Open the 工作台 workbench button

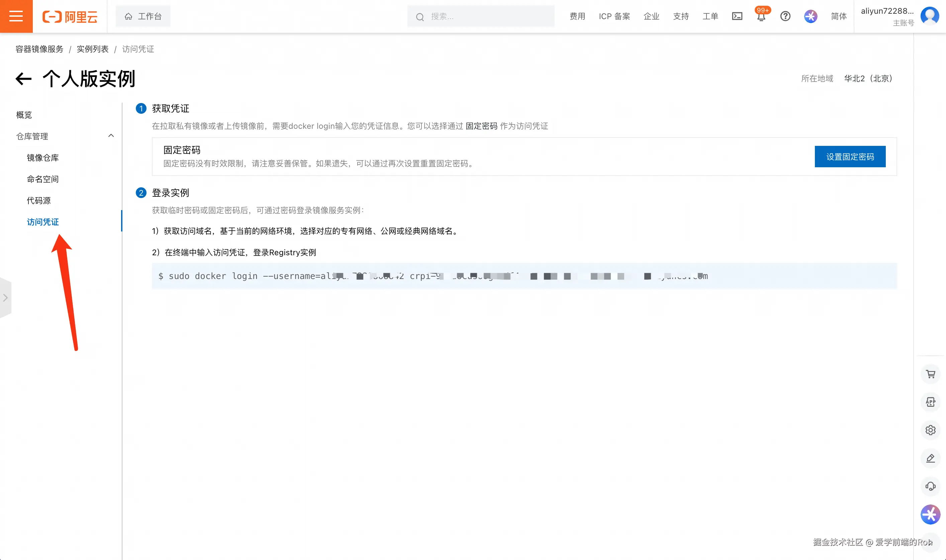[143, 16]
